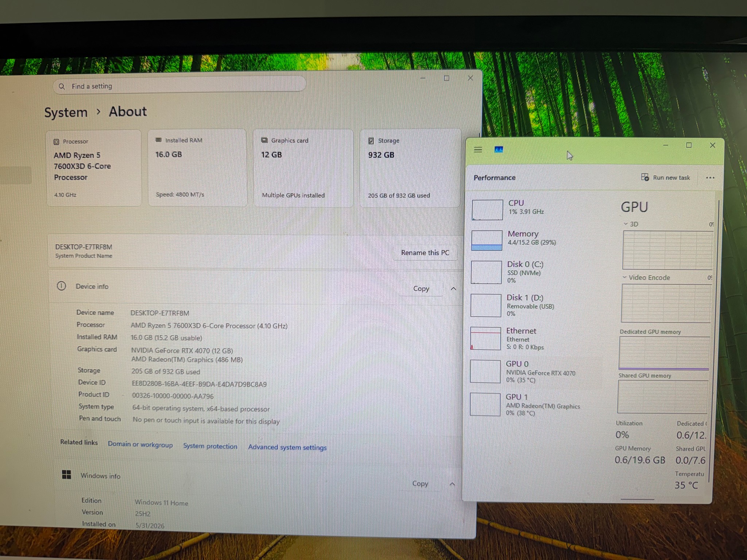Select the CPU performance graph thumbnail
This screenshot has width=747, height=560.
click(487, 210)
